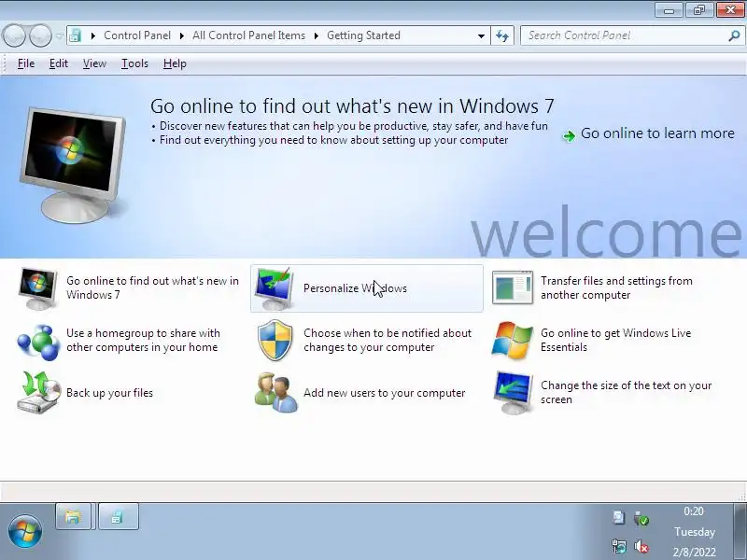Select Add new users to your computer
747x560 pixels.
[x=385, y=393]
